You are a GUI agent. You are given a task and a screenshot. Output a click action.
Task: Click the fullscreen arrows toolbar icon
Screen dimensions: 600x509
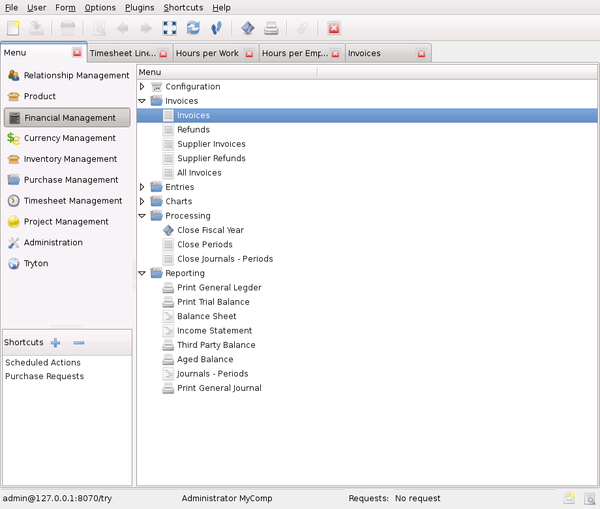[170, 28]
